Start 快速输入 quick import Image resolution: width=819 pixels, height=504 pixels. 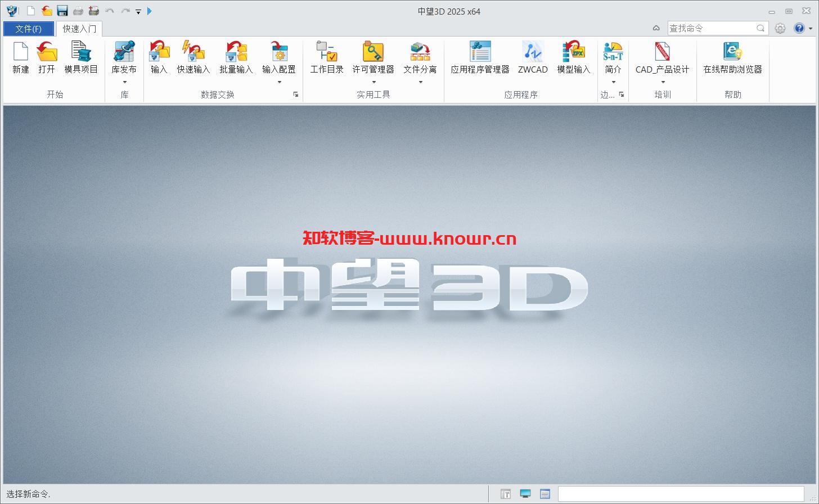pyautogui.click(x=193, y=52)
